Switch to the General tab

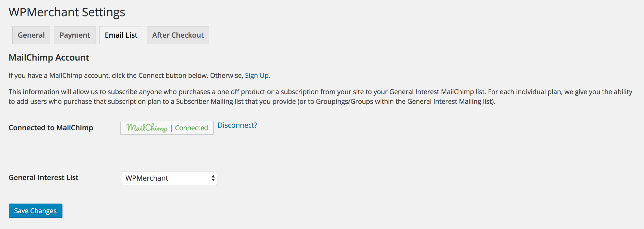[31, 35]
